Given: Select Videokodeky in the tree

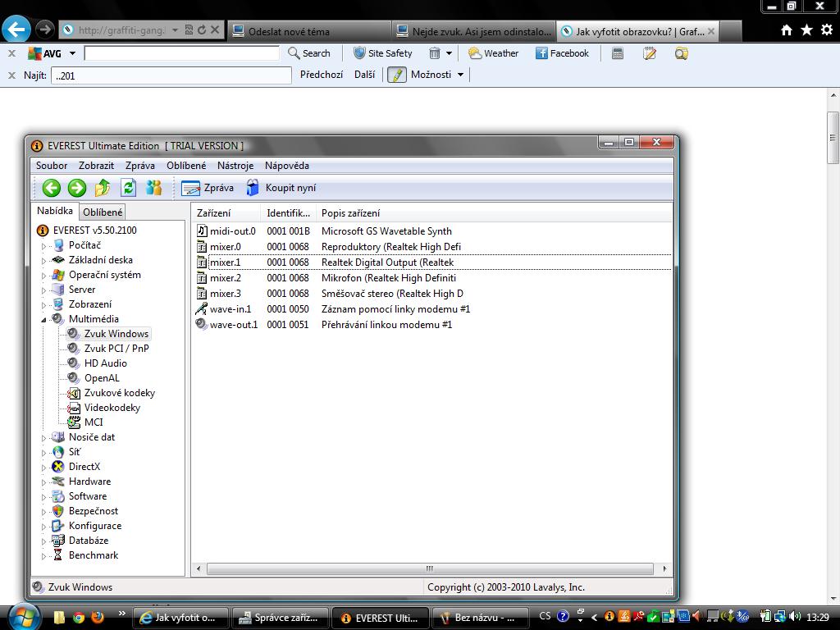Looking at the screenshot, I should pyautogui.click(x=112, y=408).
